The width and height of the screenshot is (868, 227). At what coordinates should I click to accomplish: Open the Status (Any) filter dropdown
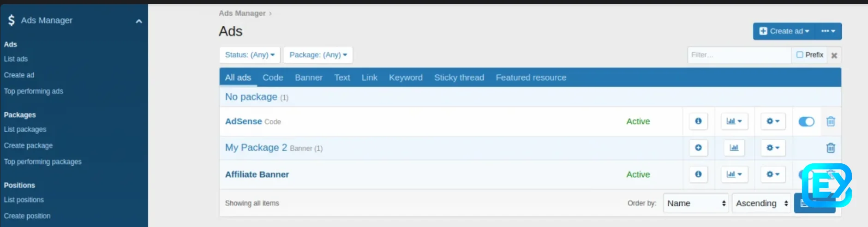coord(250,55)
